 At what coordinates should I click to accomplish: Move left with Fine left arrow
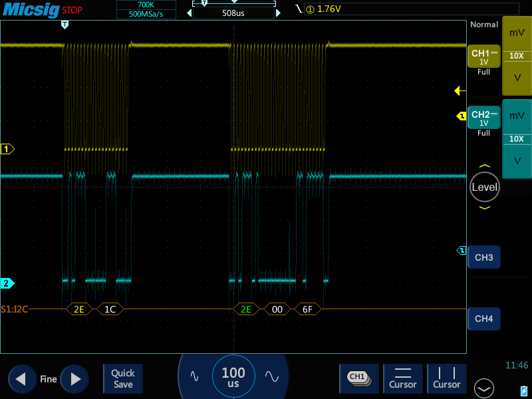tap(22, 379)
